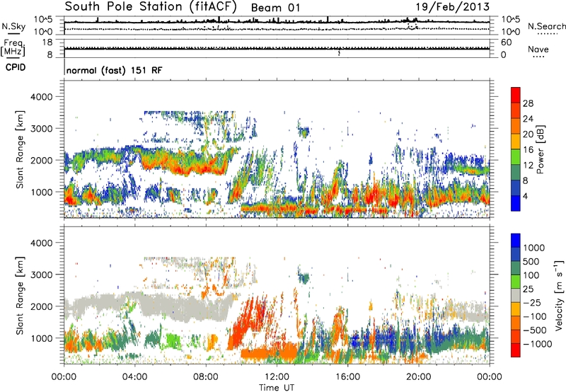566x392 pixels.
Task: Click the '08:00' time axis tick label
Action: (206, 377)
